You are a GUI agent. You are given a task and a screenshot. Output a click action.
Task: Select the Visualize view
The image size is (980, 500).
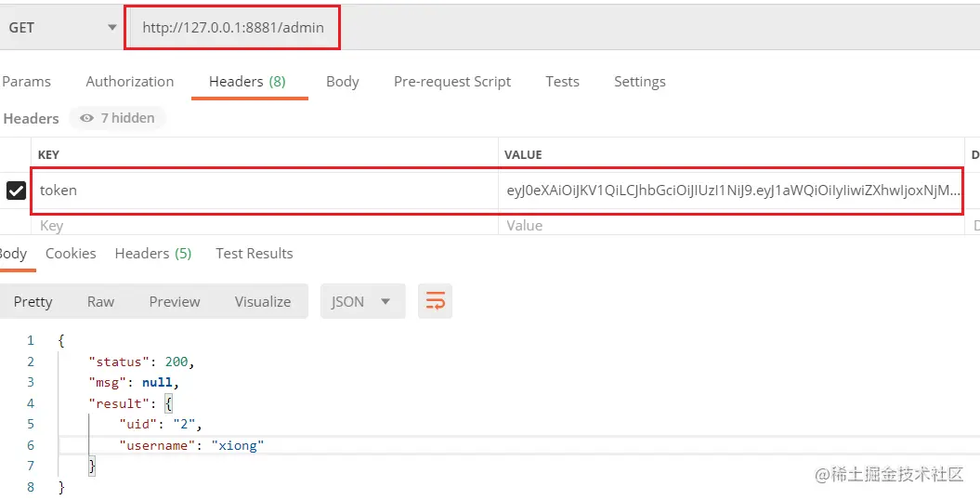point(263,302)
